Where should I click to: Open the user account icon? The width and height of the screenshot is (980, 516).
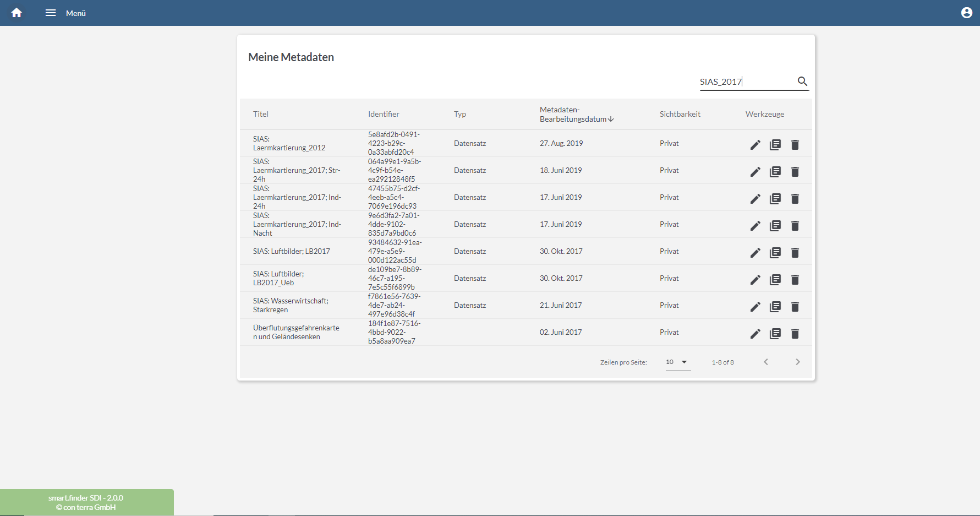[x=967, y=13]
